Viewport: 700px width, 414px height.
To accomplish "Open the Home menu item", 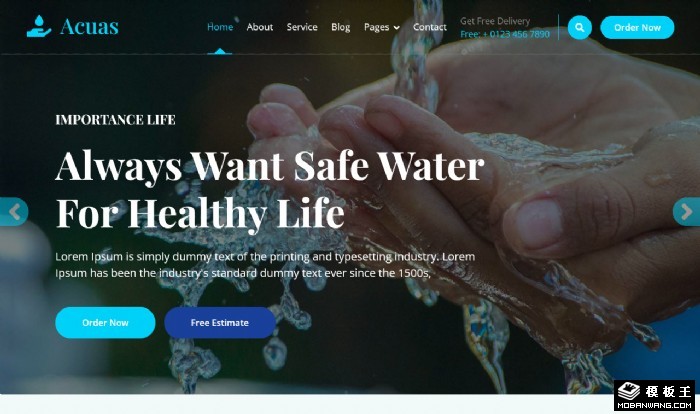I will pos(220,27).
